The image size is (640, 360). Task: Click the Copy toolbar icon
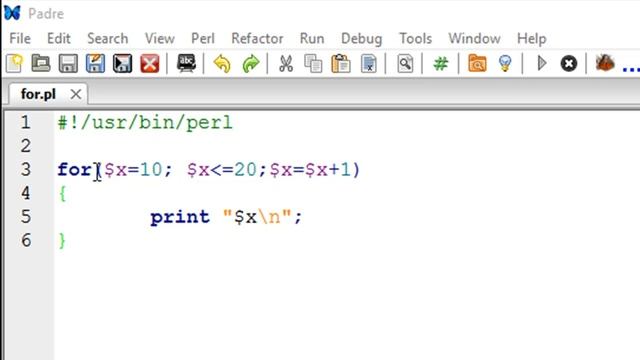tap(313, 64)
